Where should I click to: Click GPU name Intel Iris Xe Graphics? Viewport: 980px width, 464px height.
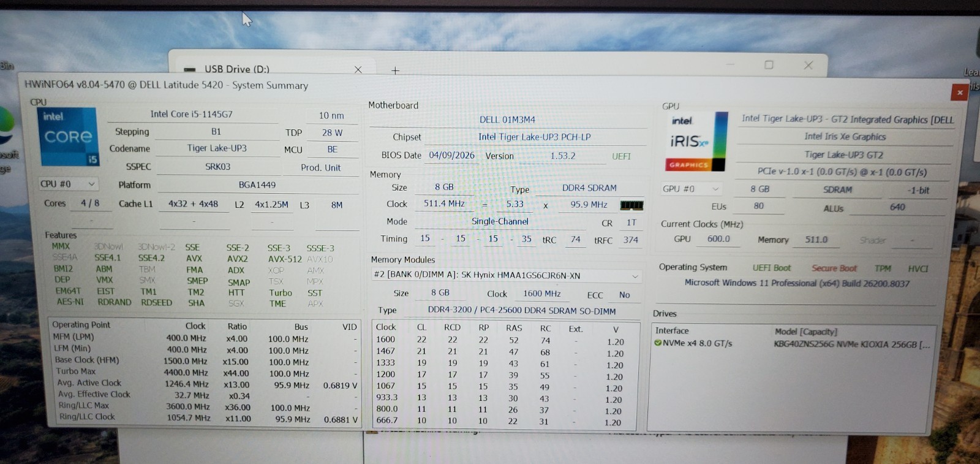click(x=845, y=137)
